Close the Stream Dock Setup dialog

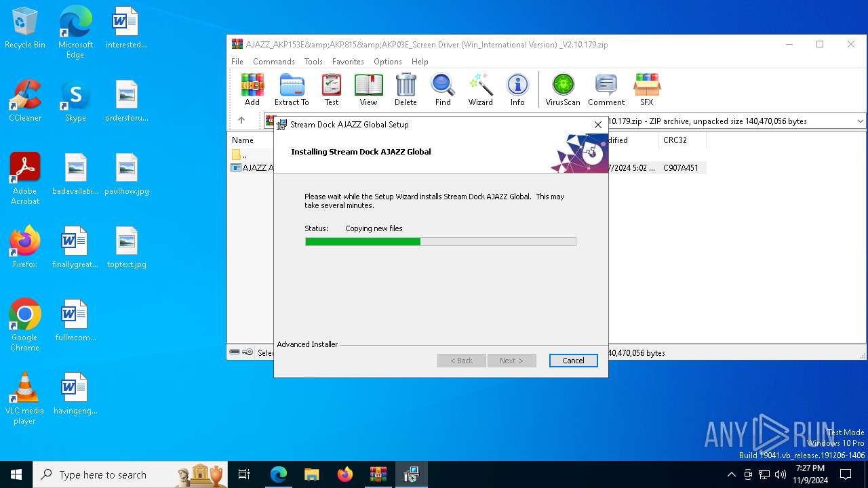click(x=597, y=125)
